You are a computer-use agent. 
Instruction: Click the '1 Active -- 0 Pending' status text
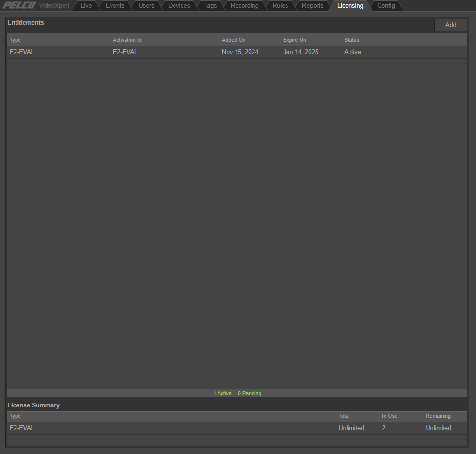tap(237, 393)
